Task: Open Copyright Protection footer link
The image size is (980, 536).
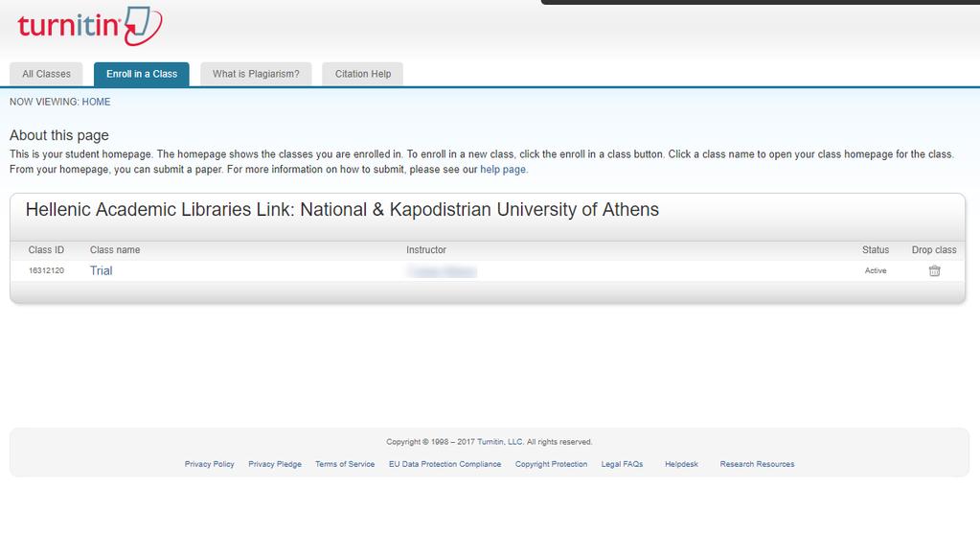Action: point(551,464)
